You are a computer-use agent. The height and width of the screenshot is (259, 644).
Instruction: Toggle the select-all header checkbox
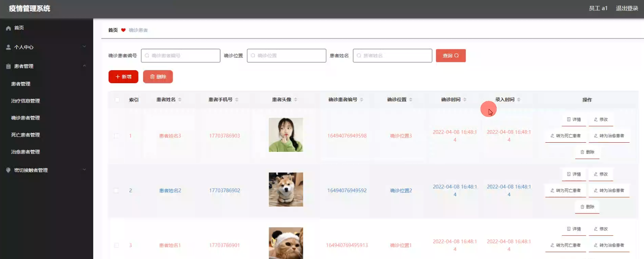point(117,100)
